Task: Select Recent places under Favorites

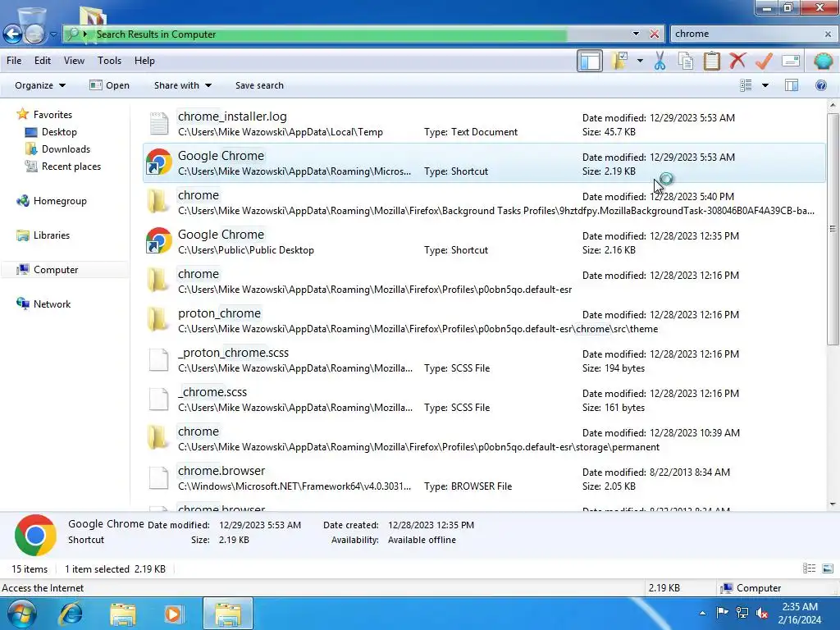Action: (71, 167)
